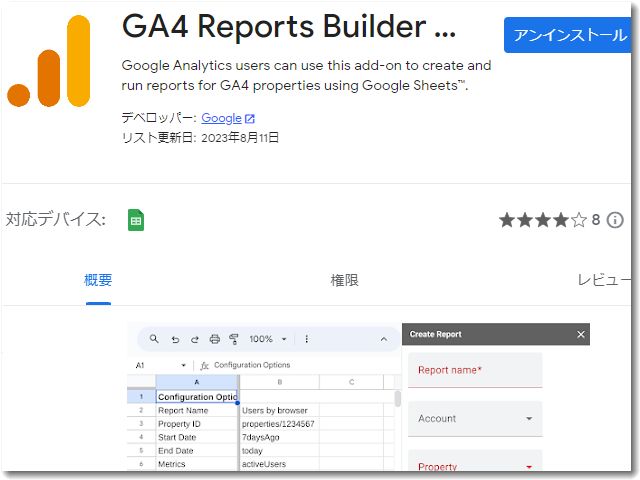Click the 'Create Report' panel title
The width and height of the screenshot is (640, 480).
pyautogui.click(x=436, y=334)
